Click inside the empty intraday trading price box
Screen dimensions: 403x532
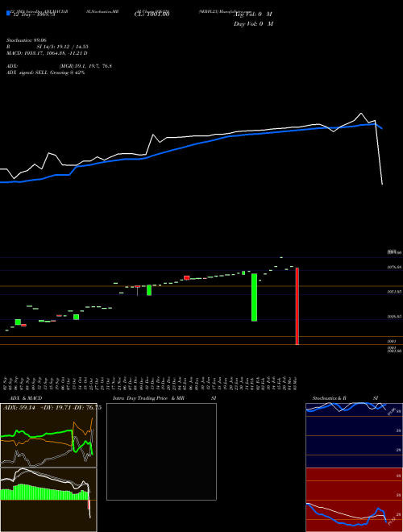161,451
